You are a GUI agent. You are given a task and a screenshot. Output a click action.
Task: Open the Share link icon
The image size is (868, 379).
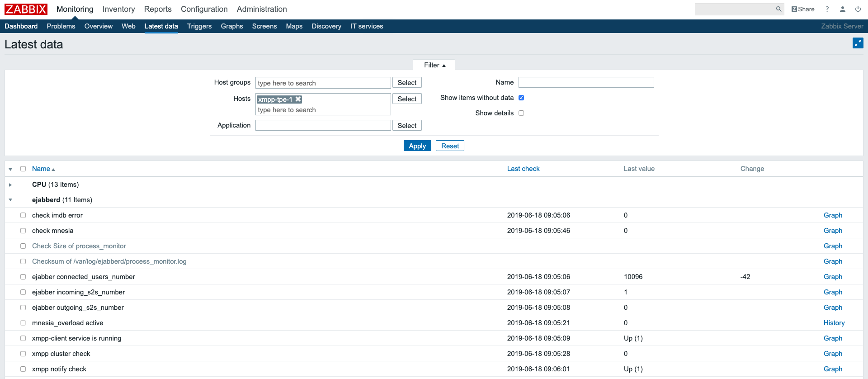(803, 9)
